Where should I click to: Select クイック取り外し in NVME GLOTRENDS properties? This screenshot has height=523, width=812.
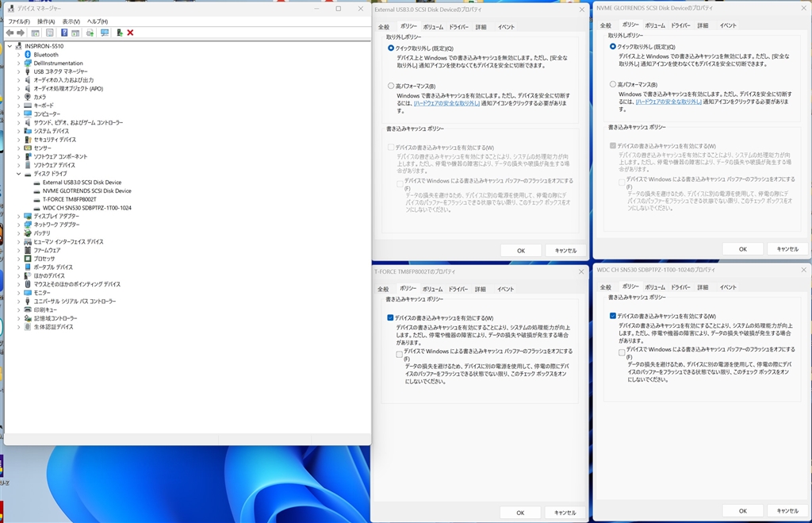click(x=613, y=46)
